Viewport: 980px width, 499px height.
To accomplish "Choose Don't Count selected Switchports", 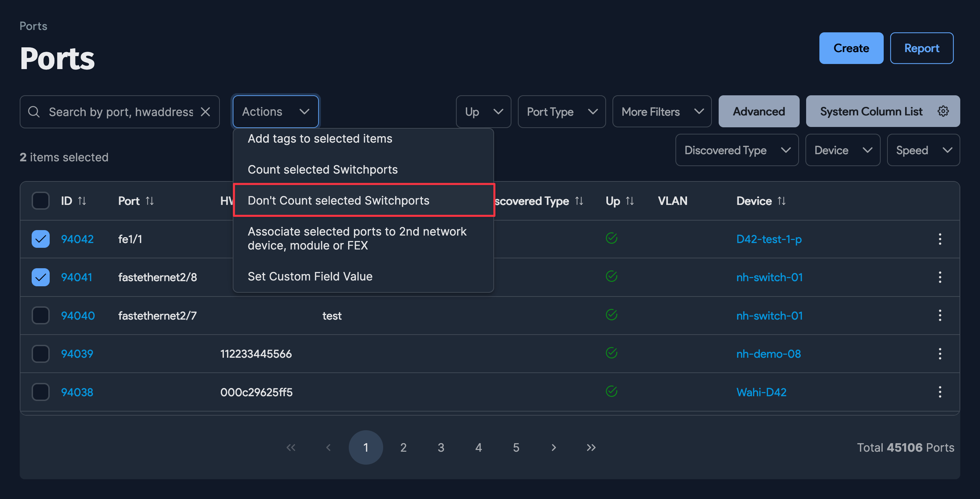I will pyautogui.click(x=338, y=200).
